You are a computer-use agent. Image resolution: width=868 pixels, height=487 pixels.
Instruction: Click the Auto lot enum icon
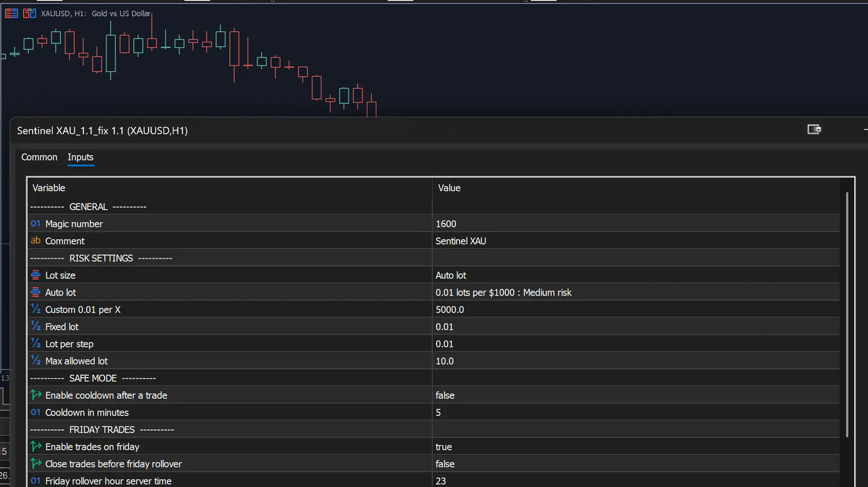pyautogui.click(x=35, y=292)
